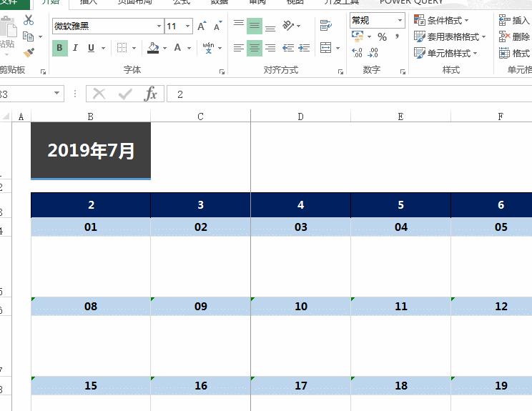Screen dimensions: 532x411
Task: Decrease indent
Action: coord(288,48)
